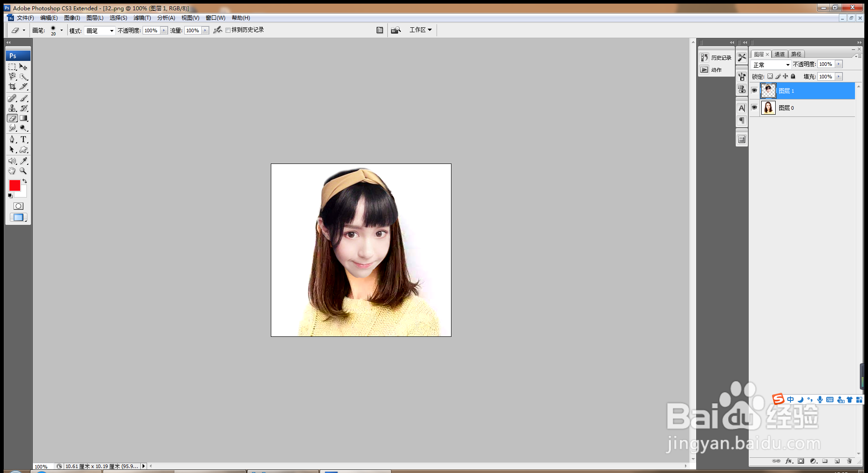Select the Zoom tool
The height and width of the screenshot is (473, 868).
(24, 171)
